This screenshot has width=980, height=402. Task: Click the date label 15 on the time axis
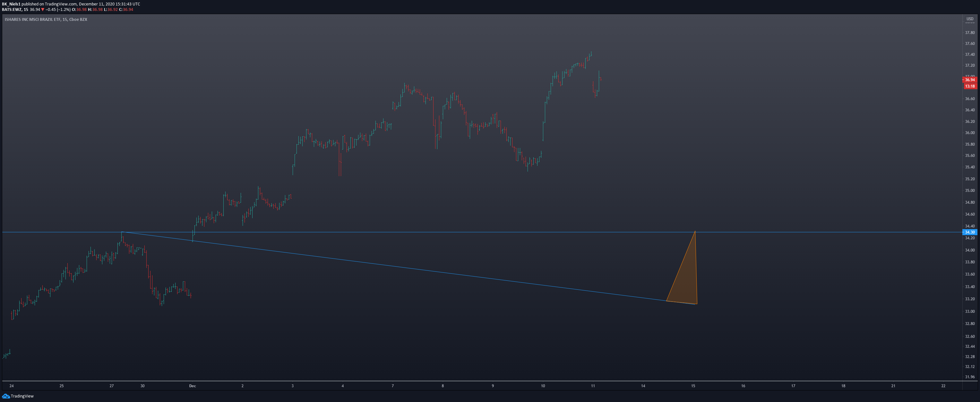(x=693, y=386)
